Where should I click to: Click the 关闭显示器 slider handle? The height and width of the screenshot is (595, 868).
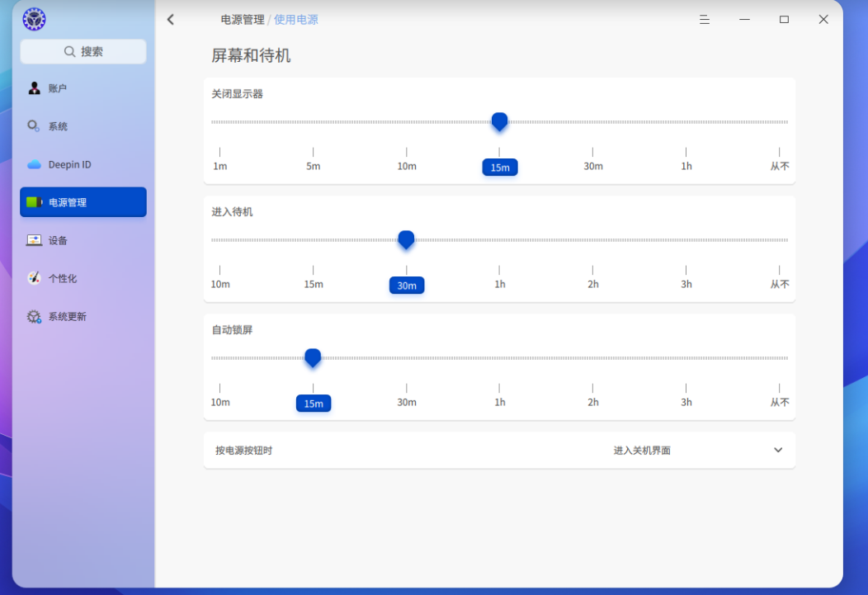pos(499,122)
